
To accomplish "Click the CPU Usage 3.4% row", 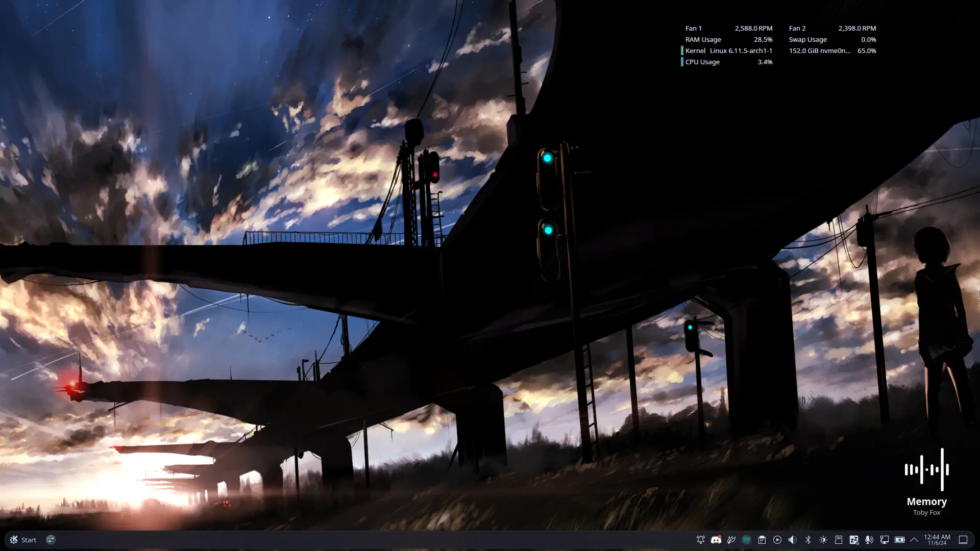I will click(x=727, y=62).
